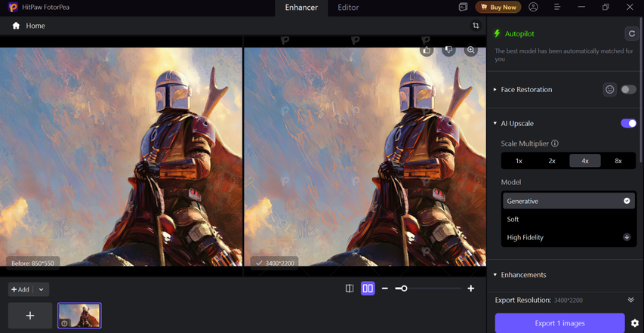Screen dimensions: 644x333
Task: Select the 8x scale multiplier
Action: [618, 161]
